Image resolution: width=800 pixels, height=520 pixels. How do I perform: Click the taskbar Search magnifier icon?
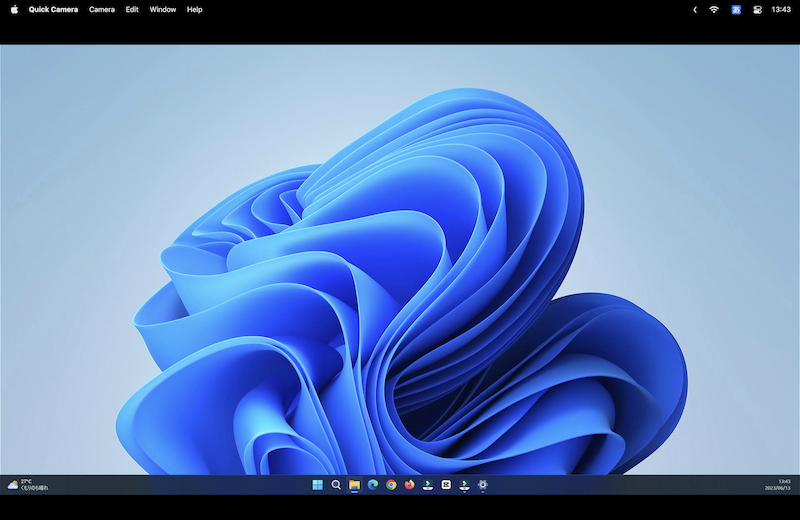pyautogui.click(x=336, y=484)
